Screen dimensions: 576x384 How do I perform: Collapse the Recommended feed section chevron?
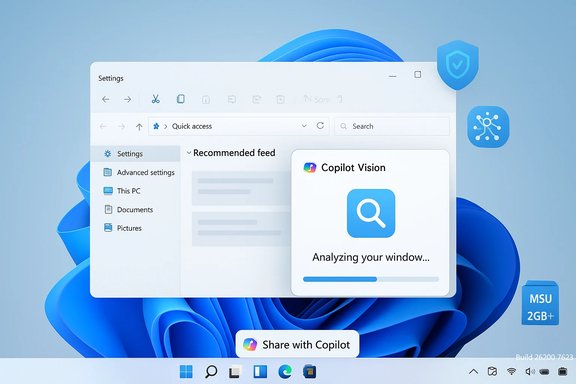click(188, 152)
